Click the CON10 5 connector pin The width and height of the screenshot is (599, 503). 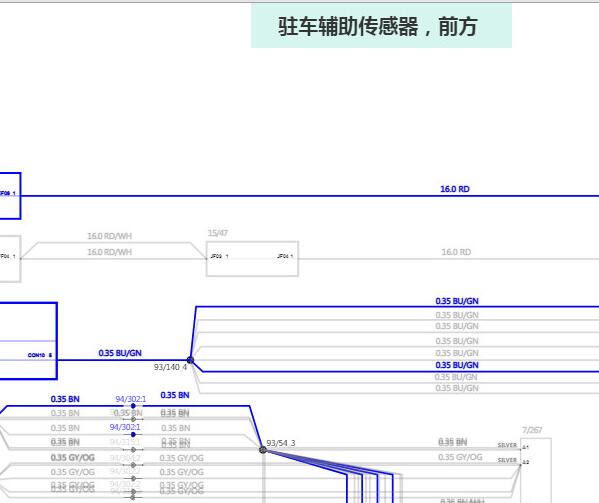click(40, 355)
